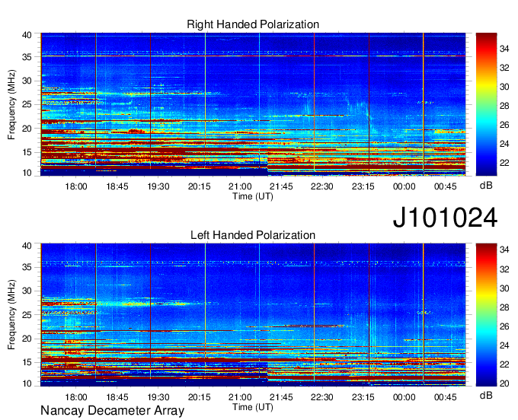Screen dimensions: 518x420
Task: Click the "Left Handed Polarization" plot title
Action: click(253, 235)
